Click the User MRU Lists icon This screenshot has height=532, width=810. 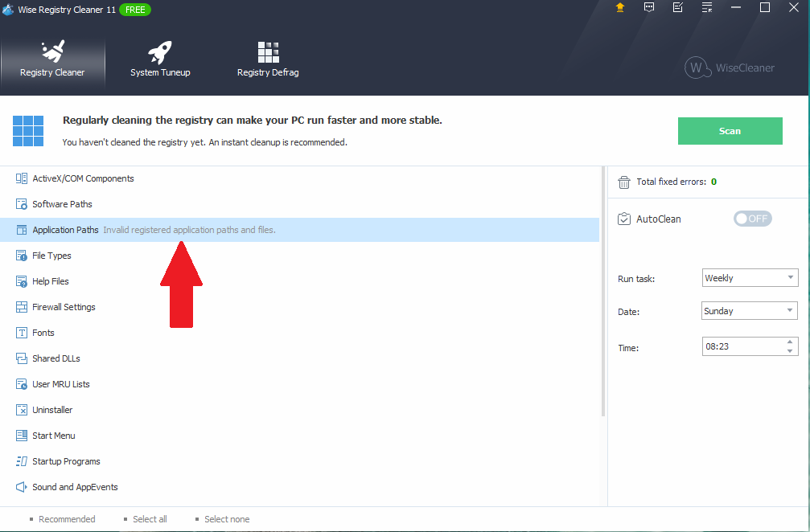click(x=21, y=384)
